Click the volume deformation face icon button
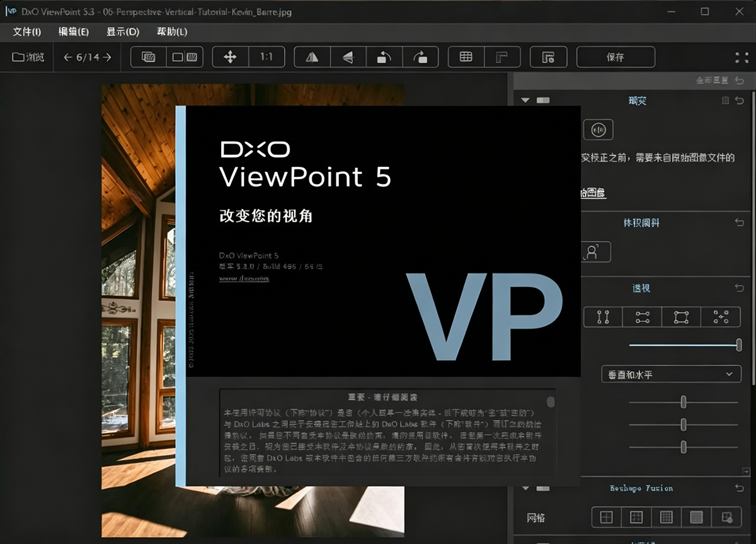The width and height of the screenshot is (756, 544). point(595,252)
